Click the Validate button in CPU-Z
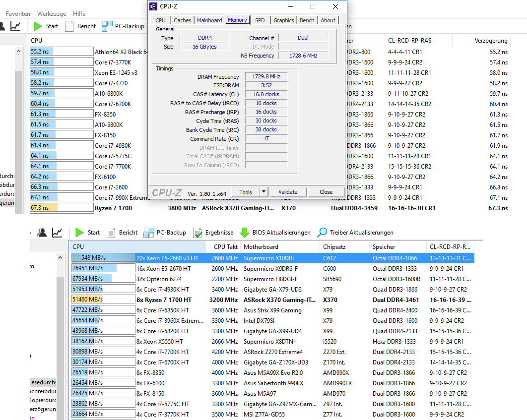 (x=288, y=192)
